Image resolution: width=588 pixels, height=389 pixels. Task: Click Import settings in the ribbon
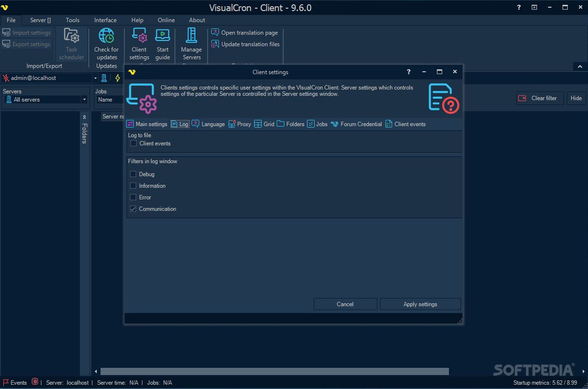[26, 33]
